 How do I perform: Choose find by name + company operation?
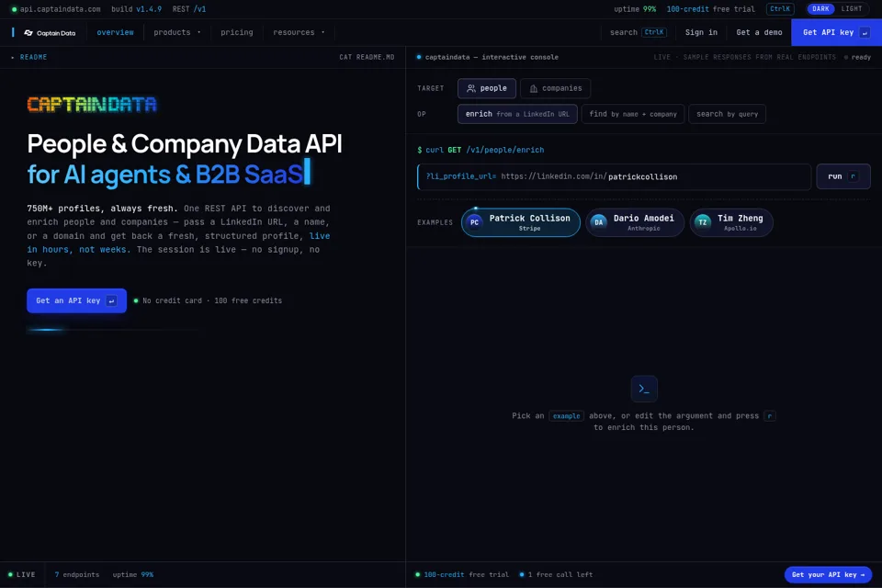(633, 114)
